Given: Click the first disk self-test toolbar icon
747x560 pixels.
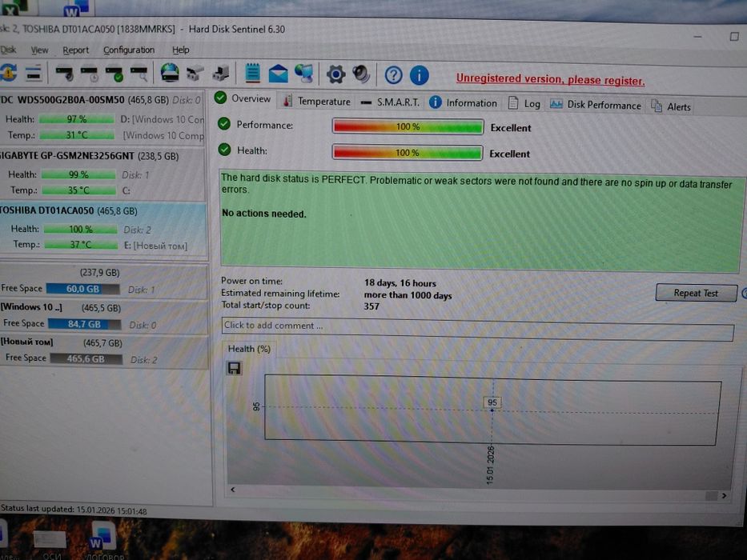Looking at the screenshot, I should tap(65, 74).
